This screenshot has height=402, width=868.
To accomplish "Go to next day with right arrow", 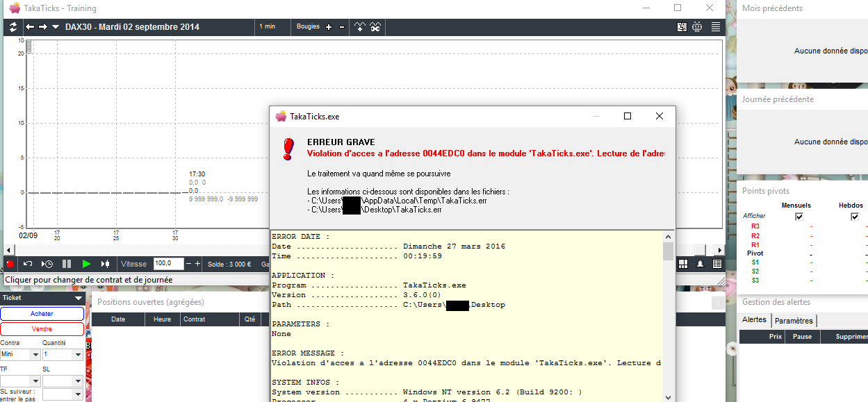I will tap(43, 27).
